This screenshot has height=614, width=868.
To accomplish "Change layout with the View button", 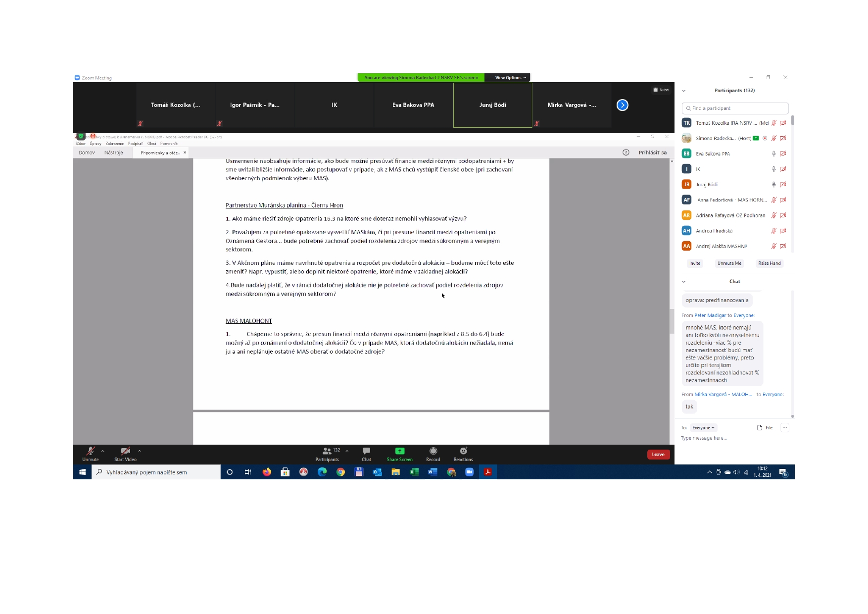I will (x=661, y=90).
